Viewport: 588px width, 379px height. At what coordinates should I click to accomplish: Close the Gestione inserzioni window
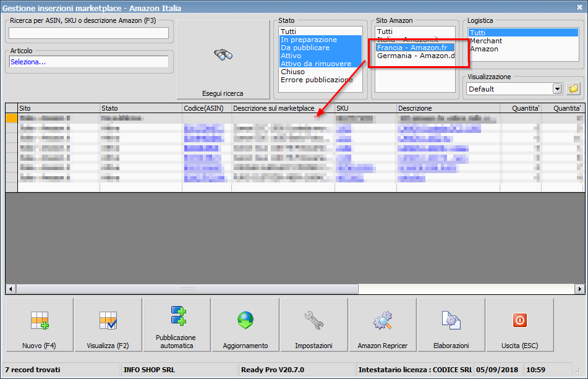click(x=580, y=7)
